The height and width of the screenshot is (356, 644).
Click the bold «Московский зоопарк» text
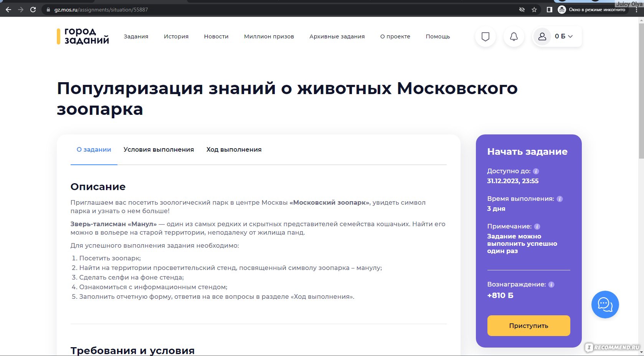[330, 202]
